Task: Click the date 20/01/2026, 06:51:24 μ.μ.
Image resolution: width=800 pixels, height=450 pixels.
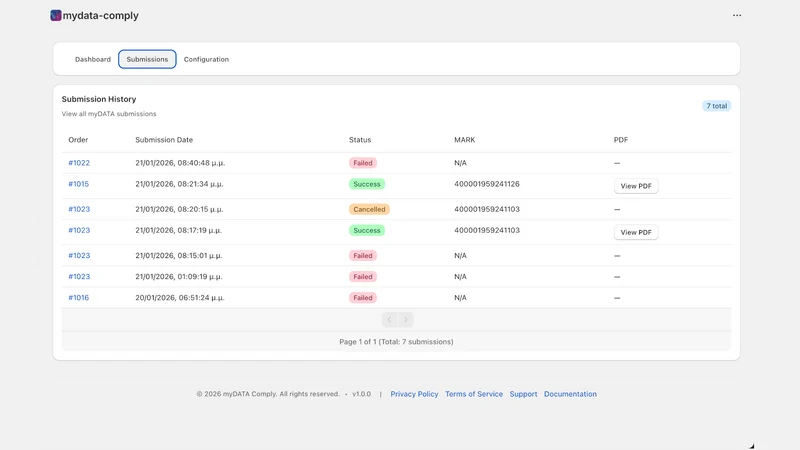Action: tap(180, 297)
